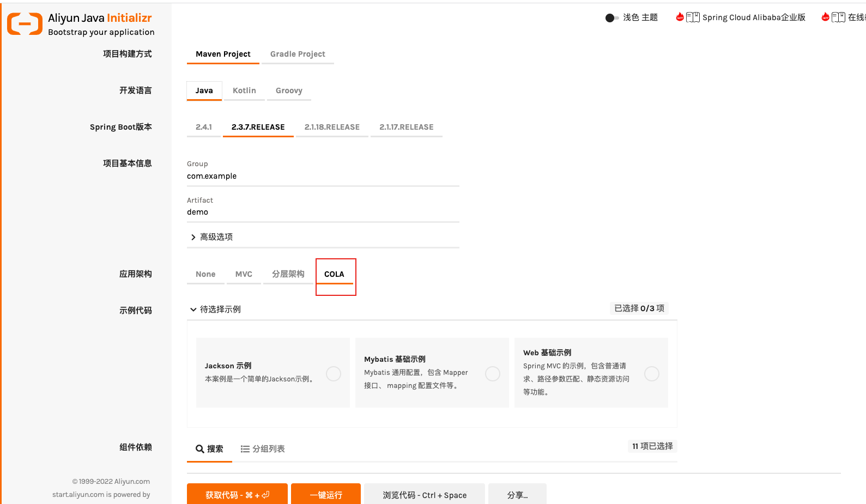Click the Aliyun bracket logo icon

coord(25,24)
